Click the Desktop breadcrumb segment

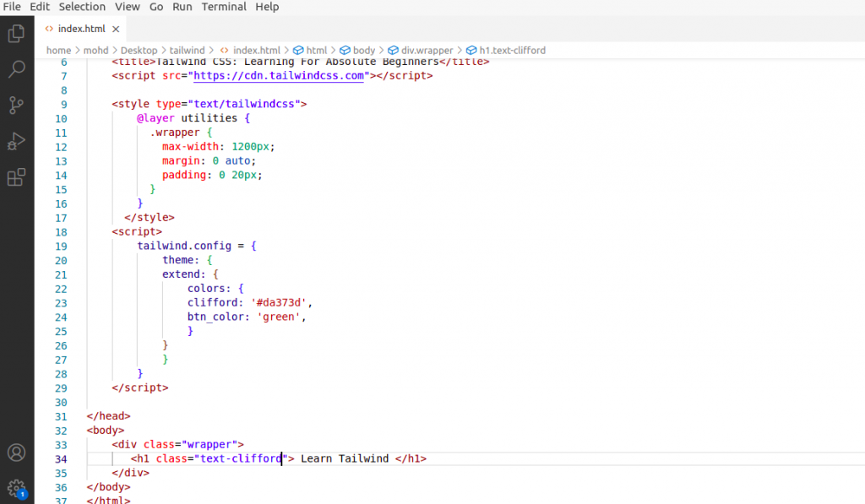pos(139,50)
